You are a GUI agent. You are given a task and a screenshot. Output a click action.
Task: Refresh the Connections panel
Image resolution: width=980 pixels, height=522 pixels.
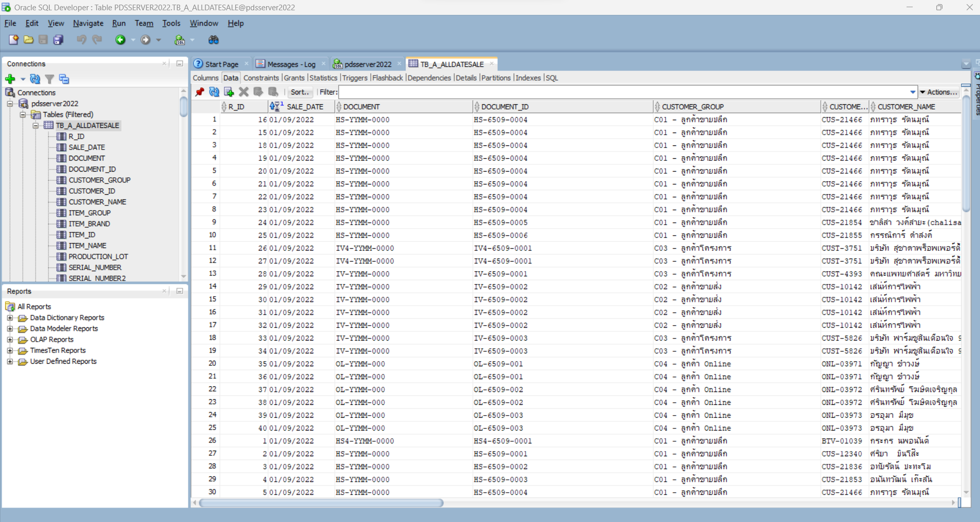pos(35,79)
